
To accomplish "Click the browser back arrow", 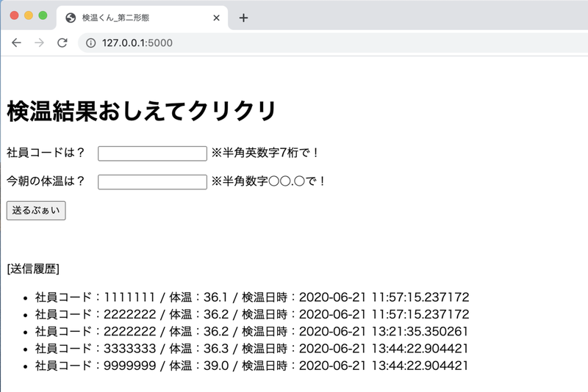I will 16,43.
